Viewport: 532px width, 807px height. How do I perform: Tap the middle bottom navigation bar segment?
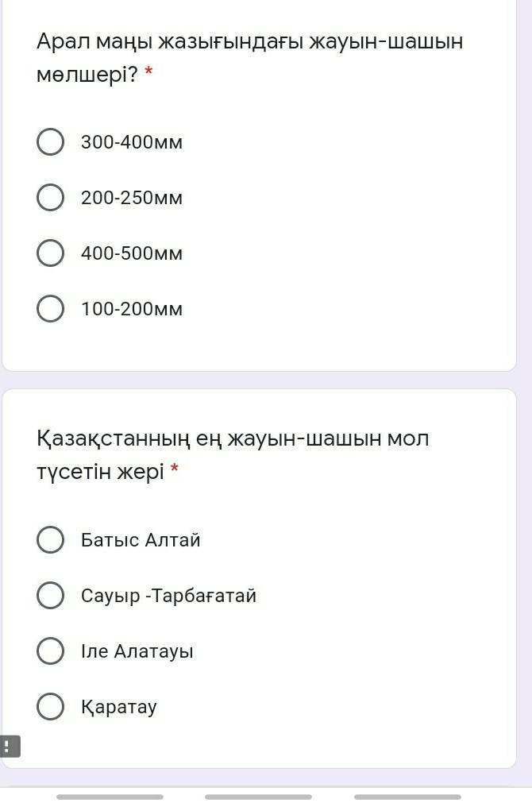258,797
